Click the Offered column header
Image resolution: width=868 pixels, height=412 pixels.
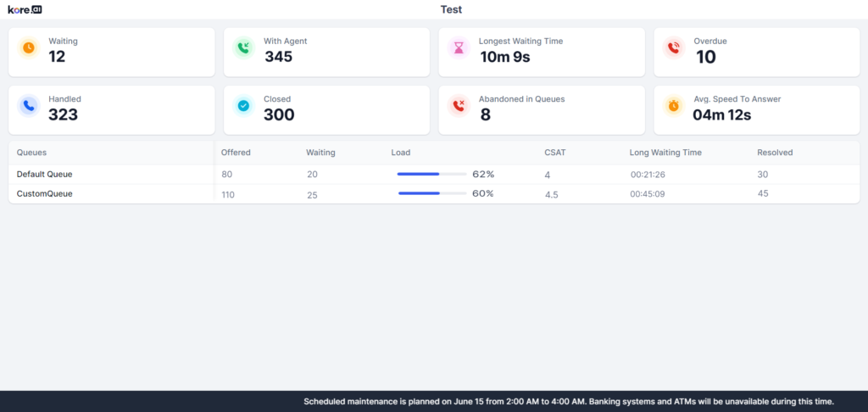point(236,153)
